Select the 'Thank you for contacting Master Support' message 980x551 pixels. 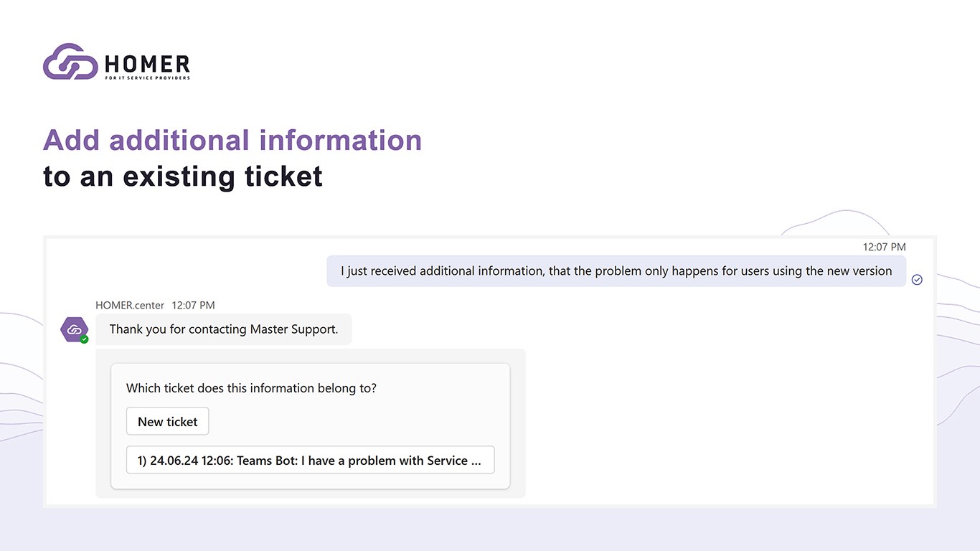223,329
